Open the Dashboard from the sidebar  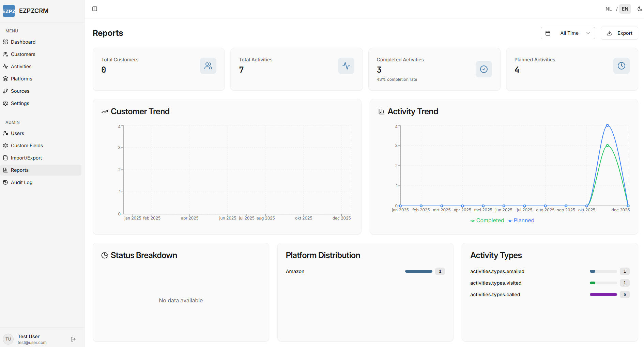(x=23, y=42)
